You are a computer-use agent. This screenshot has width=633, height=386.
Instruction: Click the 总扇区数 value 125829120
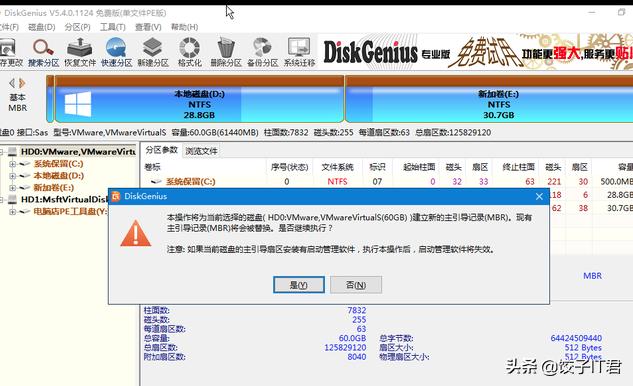click(x=345, y=347)
